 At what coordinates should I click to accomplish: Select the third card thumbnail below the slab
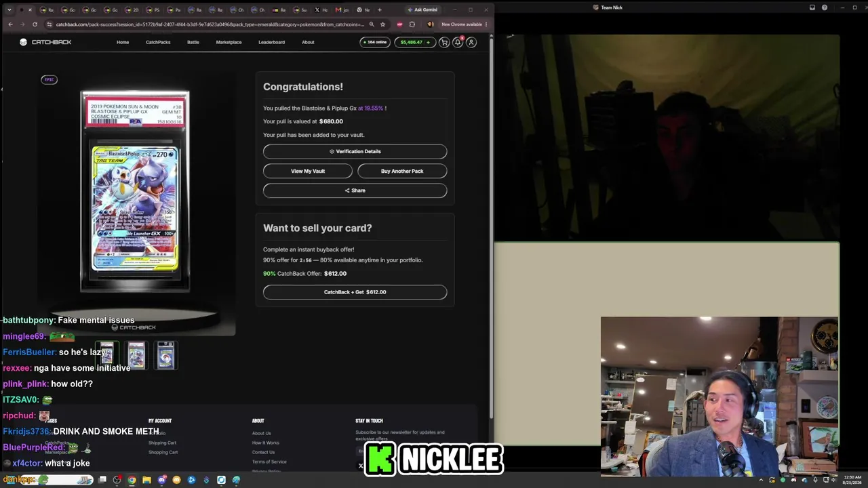[x=166, y=355]
